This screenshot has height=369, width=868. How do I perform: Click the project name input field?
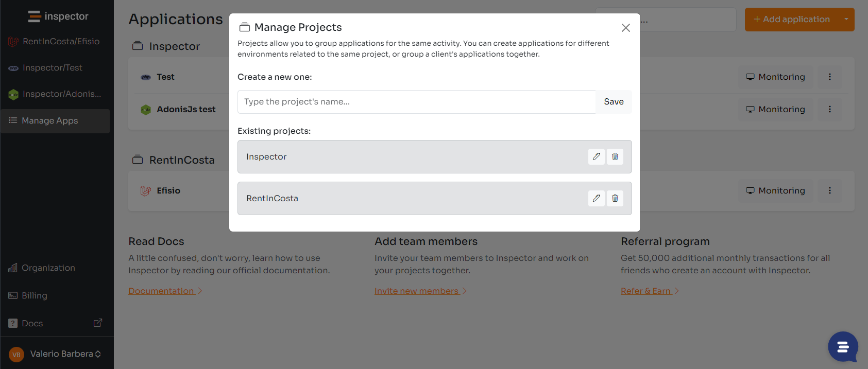click(x=416, y=101)
